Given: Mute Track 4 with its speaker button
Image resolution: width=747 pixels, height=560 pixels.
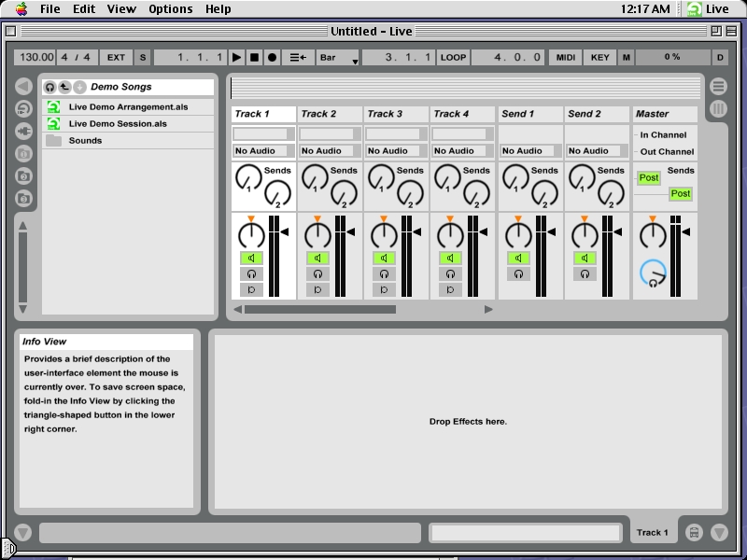Looking at the screenshot, I should pos(450,259).
